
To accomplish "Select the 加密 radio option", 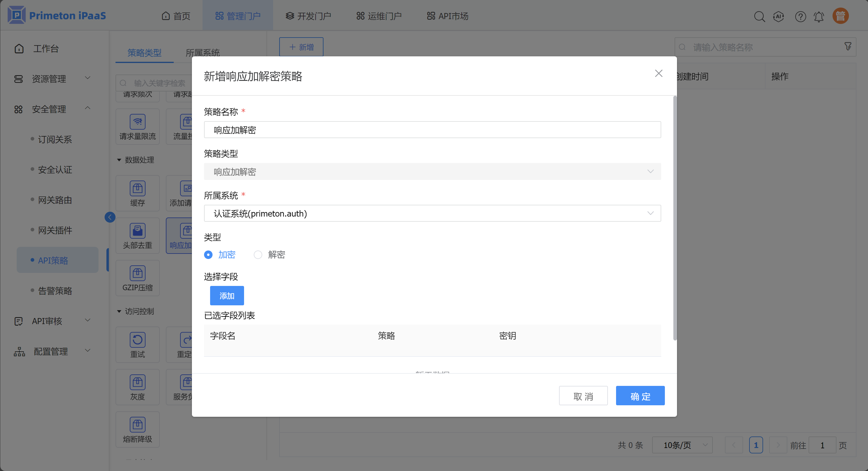I will [208, 255].
